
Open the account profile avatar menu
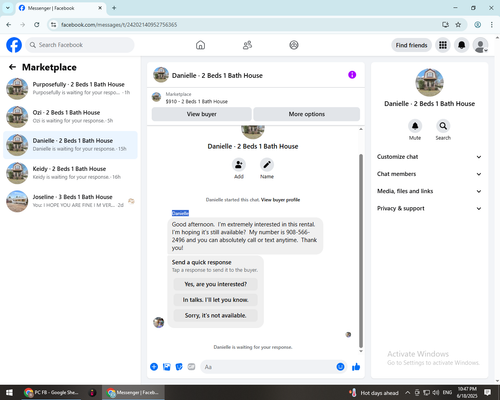480,45
